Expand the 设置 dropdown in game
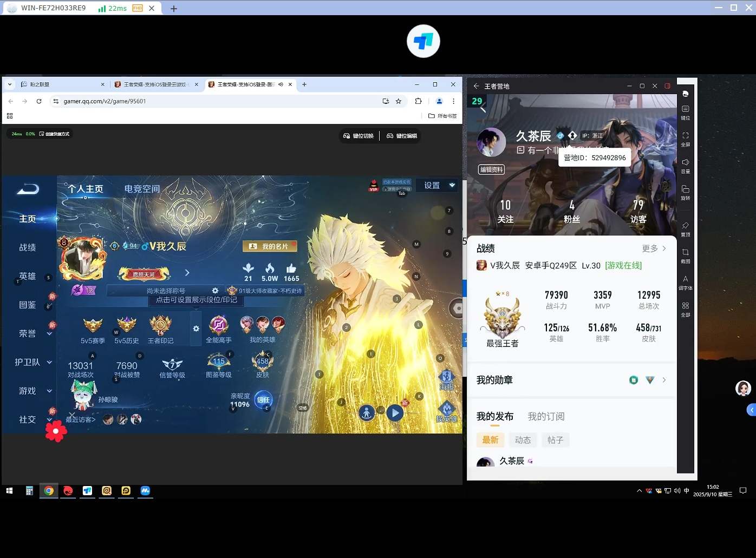 pyautogui.click(x=452, y=185)
